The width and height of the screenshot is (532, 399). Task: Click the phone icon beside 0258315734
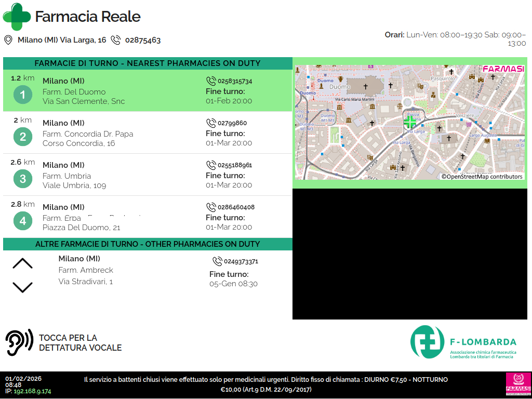point(211,81)
